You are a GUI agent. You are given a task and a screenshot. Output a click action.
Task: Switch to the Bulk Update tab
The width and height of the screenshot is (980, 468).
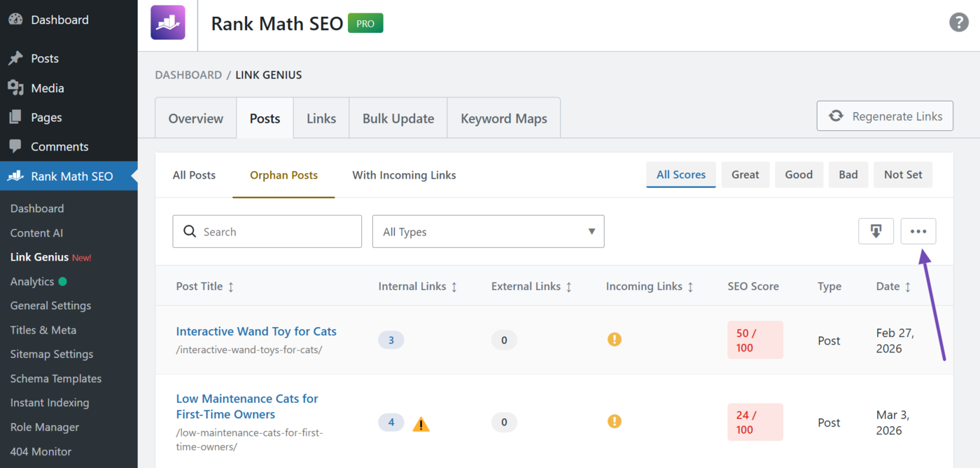398,118
